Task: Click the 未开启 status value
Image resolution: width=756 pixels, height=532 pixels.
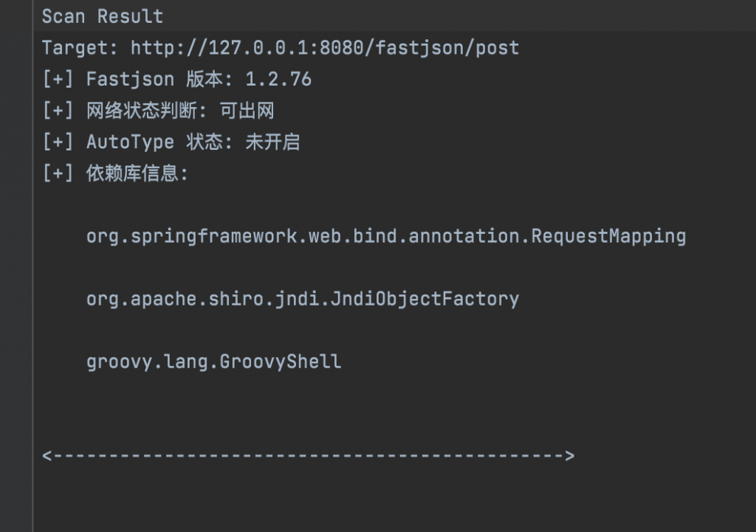Action: coord(272,142)
